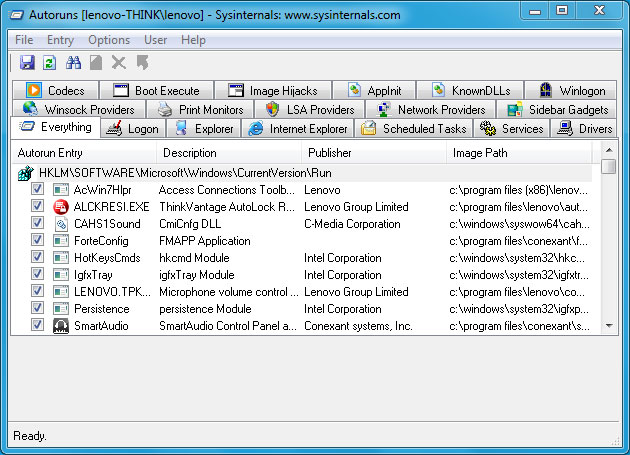Click the Save toolbar icon
Screen dimensions: 630x455
[x=27, y=63]
